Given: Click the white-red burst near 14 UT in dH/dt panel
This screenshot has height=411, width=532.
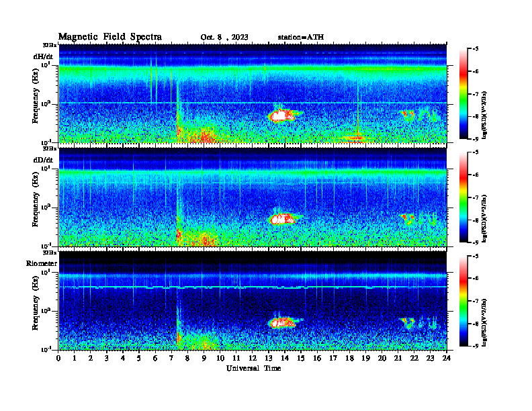Looking at the screenshot, I should click(x=282, y=116).
